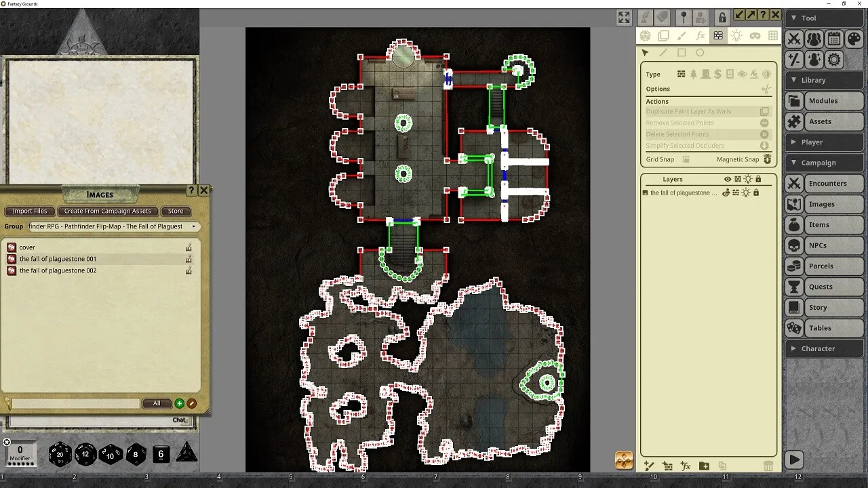This screenshot has width=868, height=488.
Task: Toggle plaguestone layer visibility icon
Action: pyautogui.click(x=726, y=193)
